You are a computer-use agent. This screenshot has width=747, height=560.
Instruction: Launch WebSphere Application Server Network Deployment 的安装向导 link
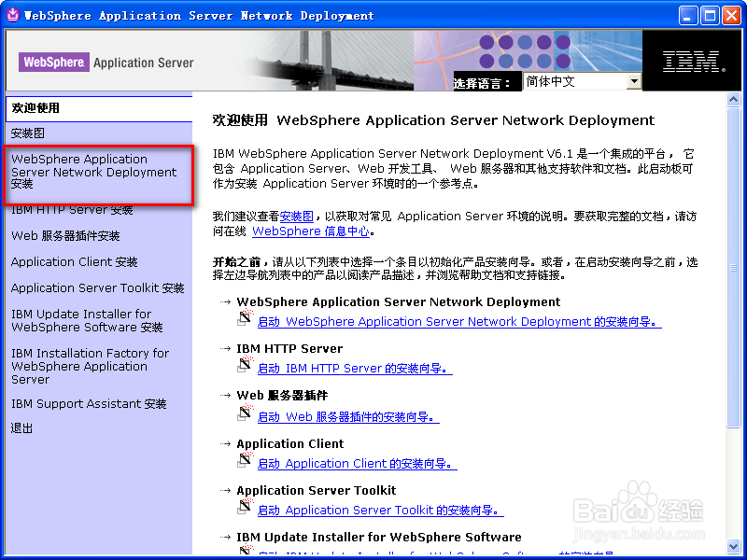(459, 322)
